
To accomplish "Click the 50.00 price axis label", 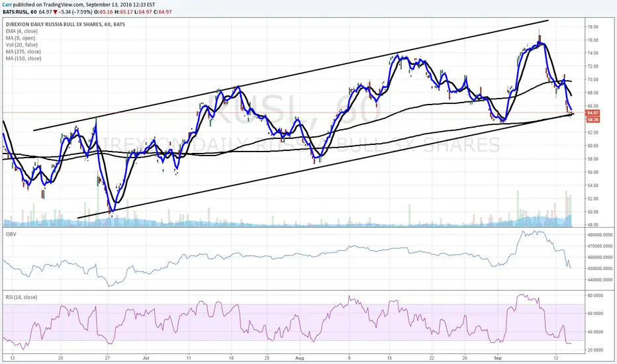I will [593, 212].
